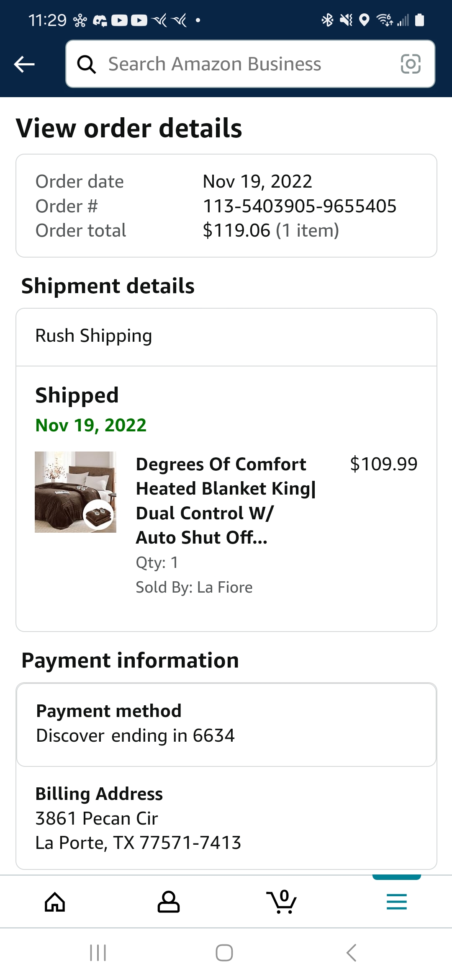This screenshot has height=980, width=452.
Task: Focus the Search Amazon Business field
Action: point(250,64)
